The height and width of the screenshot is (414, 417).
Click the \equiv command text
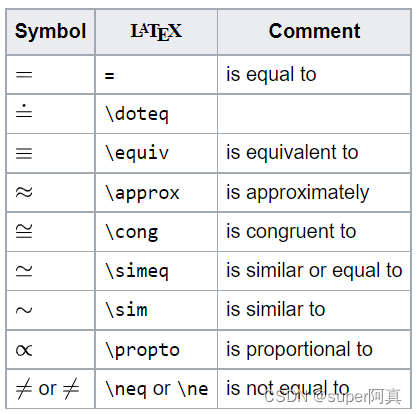tap(137, 153)
